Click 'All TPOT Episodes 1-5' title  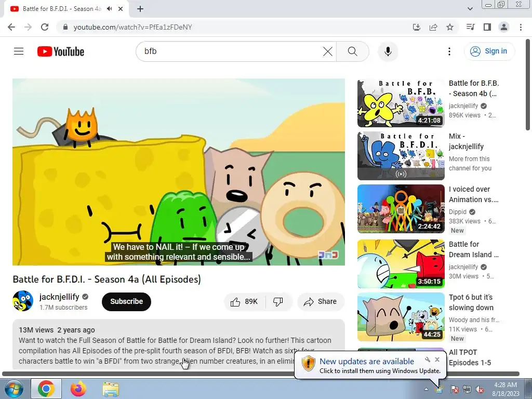click(x=470, y=357)
